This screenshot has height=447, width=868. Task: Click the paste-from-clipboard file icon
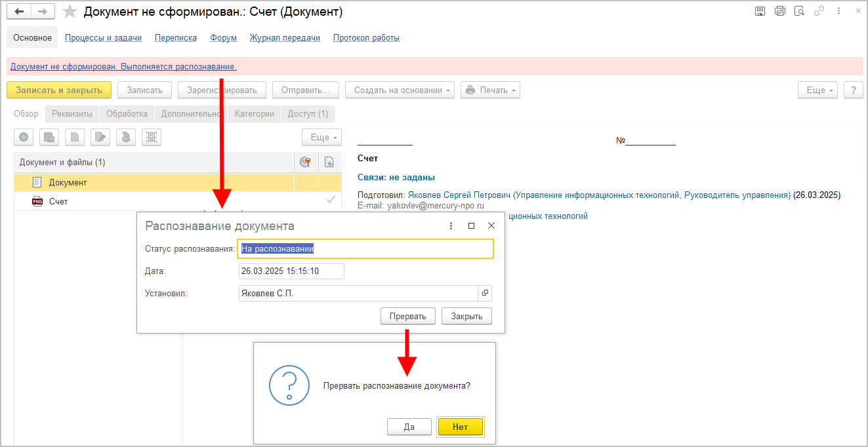[x=49, y=137]
